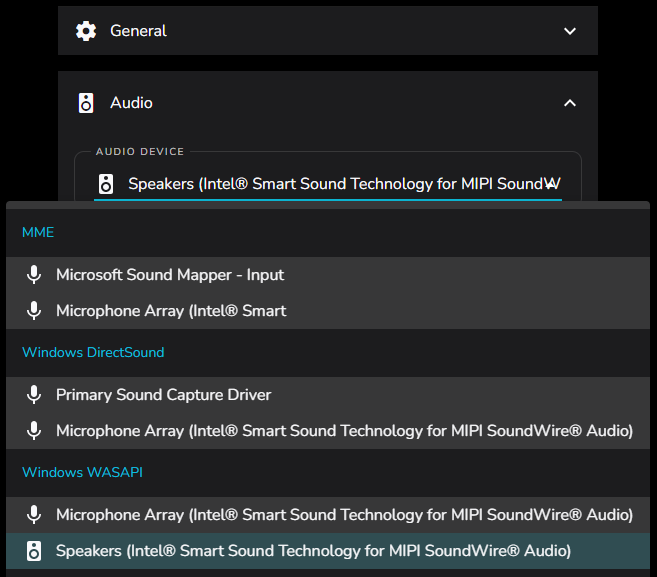The width and height of the screenshot is (657, 577).
Task: Expand the General section chevron
Action: coord(570,31)
